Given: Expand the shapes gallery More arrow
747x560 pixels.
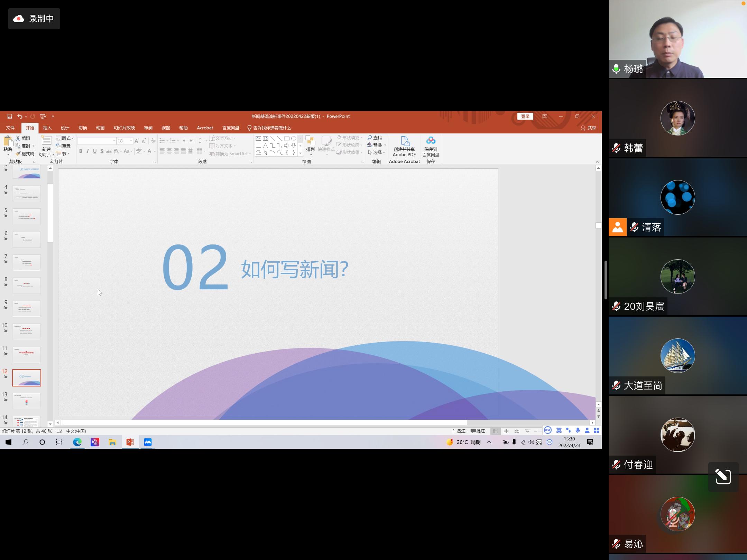Looking at the screenshot, I should 300,153.
